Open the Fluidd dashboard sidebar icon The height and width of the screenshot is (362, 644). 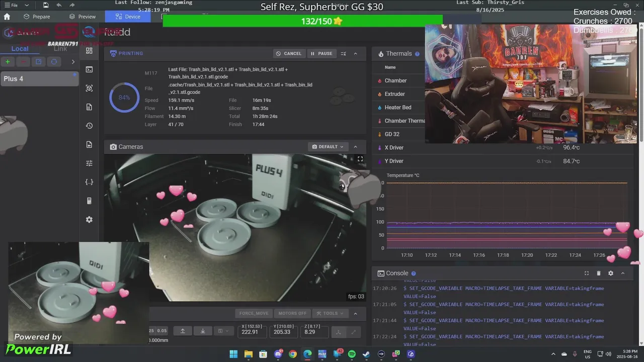point(89,51)
